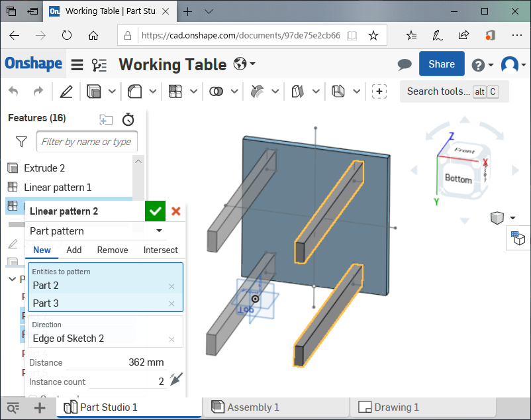Open Boolean tool options dropdown

pyautogui.click(x=234, y=91)
